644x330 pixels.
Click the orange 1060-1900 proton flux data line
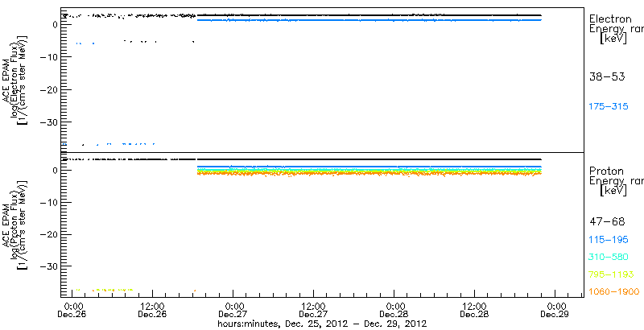coord(369,174)
